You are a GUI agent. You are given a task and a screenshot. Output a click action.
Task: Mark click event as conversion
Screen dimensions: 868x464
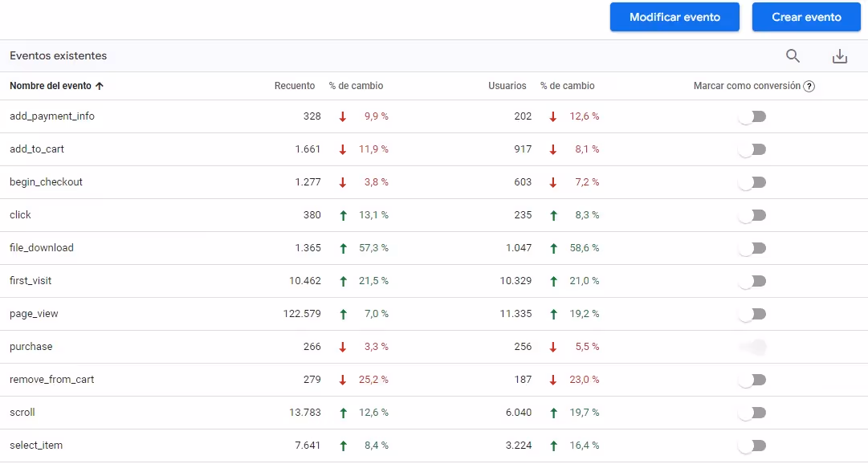click(x=752, y=214)
